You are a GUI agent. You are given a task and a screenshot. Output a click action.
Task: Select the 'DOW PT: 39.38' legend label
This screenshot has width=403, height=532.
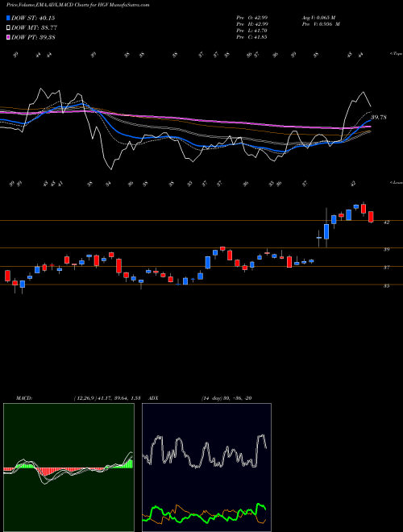[33, 38]
